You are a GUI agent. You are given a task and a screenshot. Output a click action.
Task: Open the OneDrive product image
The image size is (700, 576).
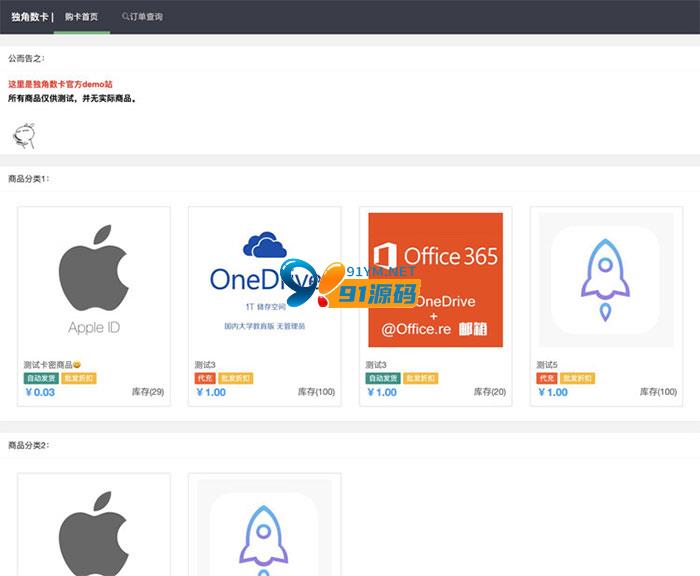(x=264, y=280)
